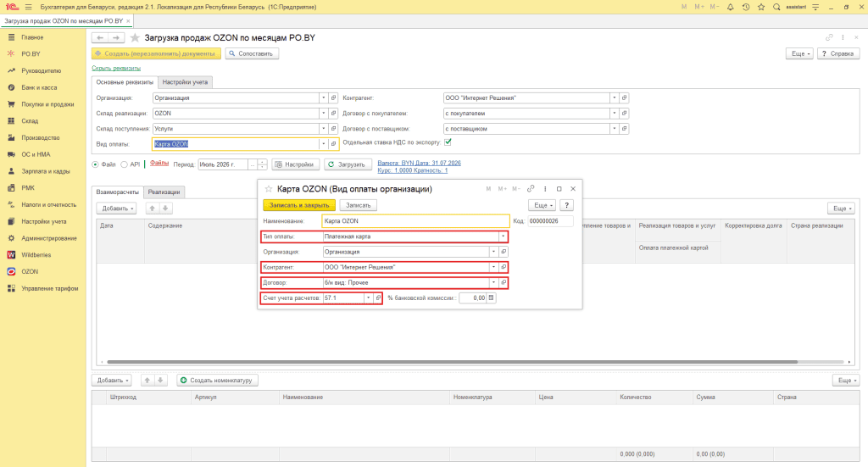The height and width of the screenshot is (467, 868).
Task: Click horizontal scrollbar of Взаиморасчеты table
Action: point(453,362)
